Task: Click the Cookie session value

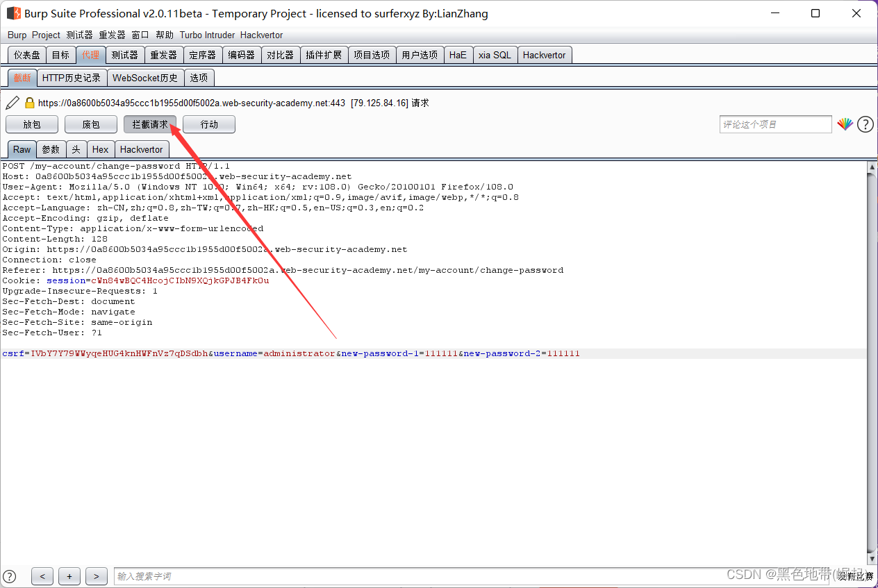Action: click(180, 280)
